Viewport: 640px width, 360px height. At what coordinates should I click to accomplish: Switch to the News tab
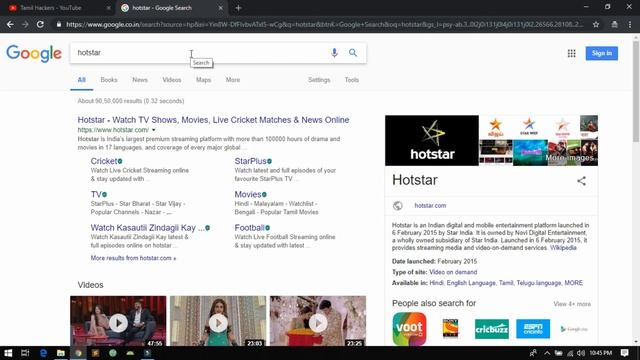point(140,80)
